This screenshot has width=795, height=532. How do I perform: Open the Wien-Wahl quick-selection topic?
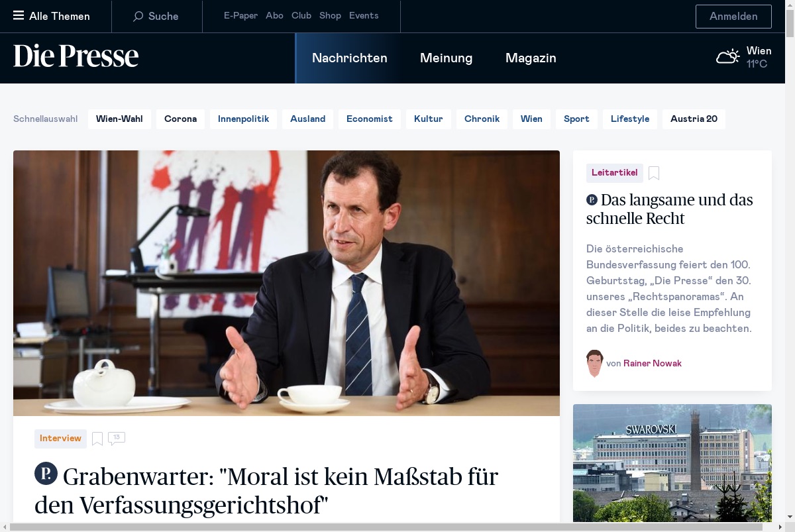coord(120,119)
